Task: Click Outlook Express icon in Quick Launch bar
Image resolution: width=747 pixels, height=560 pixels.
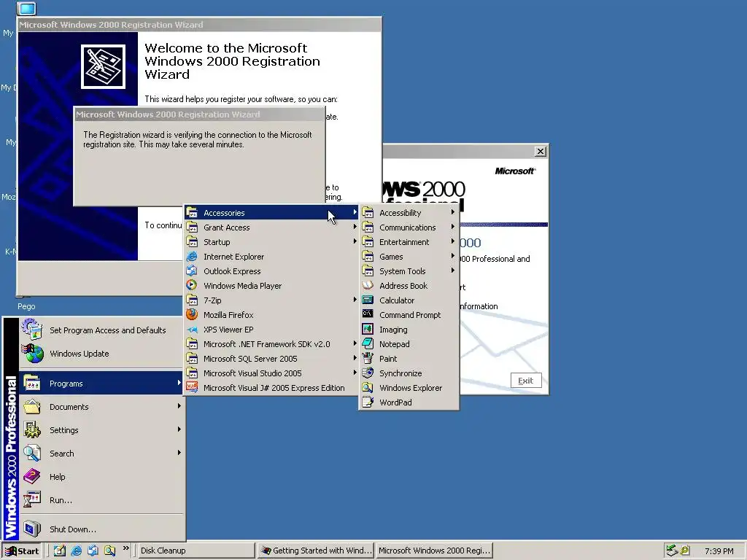Action: click(x=93, y=551)
